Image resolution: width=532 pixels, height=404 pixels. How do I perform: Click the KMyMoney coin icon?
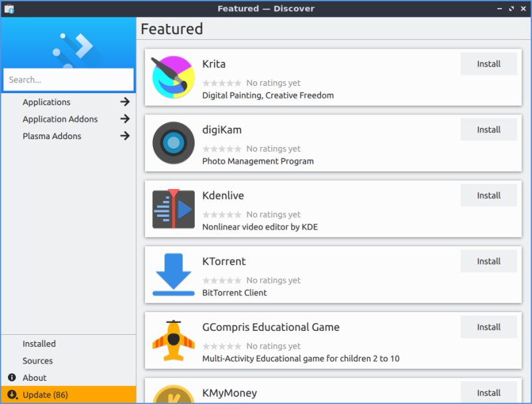(x=173, y=394)
